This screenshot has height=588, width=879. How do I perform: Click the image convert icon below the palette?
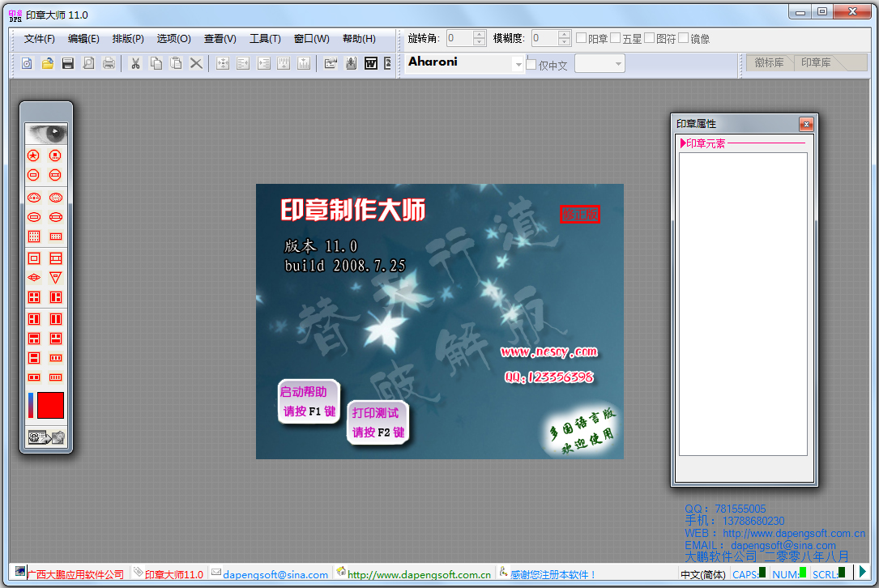pos(46,437)
